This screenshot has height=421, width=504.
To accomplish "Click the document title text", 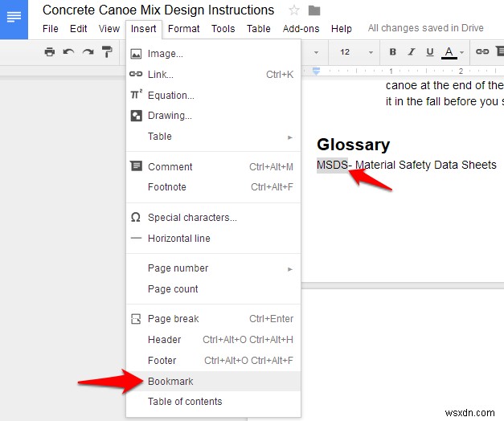I will click(158, 10).
